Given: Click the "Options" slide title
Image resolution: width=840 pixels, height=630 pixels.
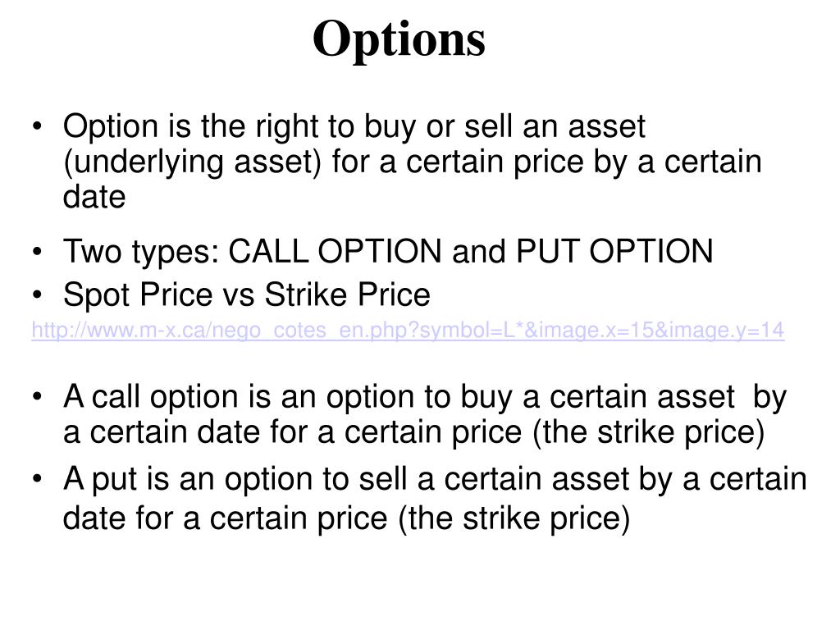Looking at the screenshot, I should (x=399, y=39).
